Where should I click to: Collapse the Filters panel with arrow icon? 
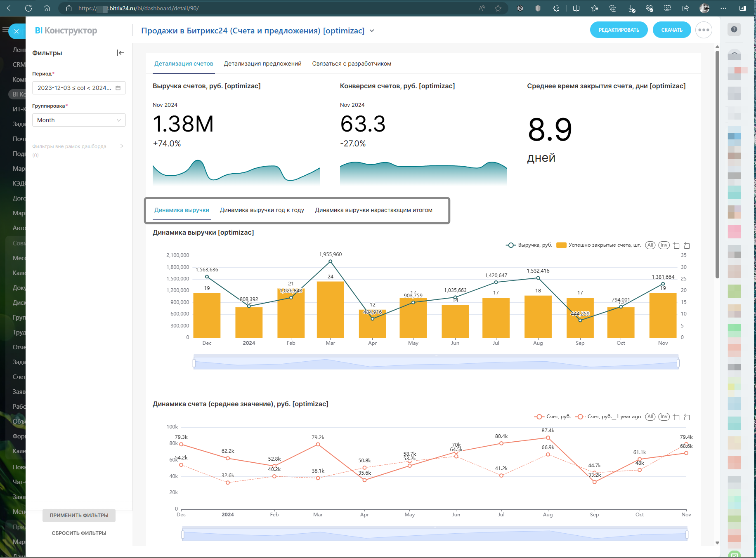pyautogui.click(x=120, y=53)
